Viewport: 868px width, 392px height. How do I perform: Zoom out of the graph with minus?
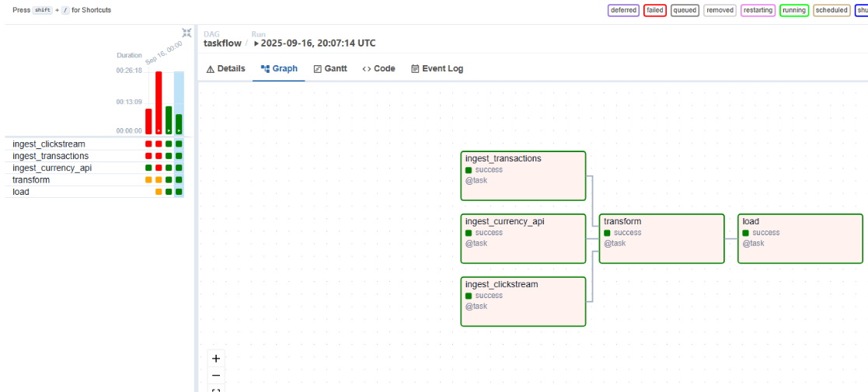click(x=216, y=376)
